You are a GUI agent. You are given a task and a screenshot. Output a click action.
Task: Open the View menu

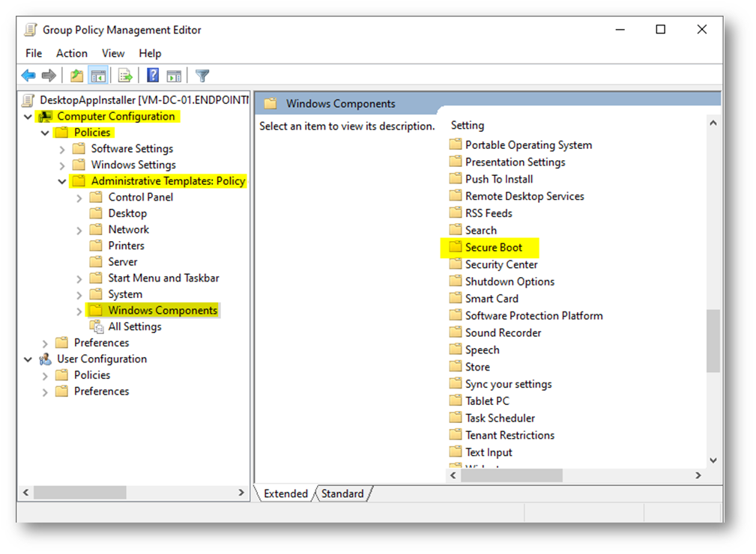coord(113,53)
